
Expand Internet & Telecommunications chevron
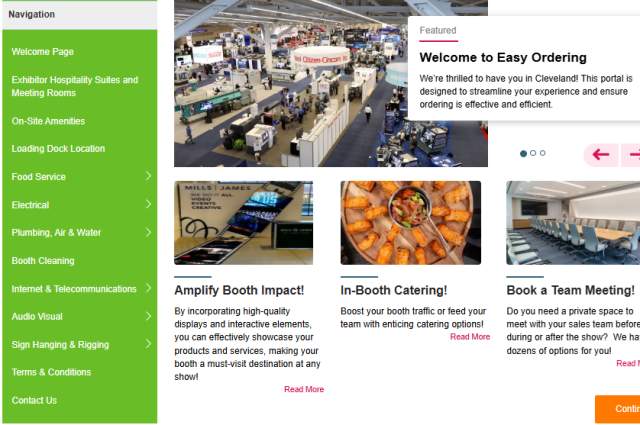[148, 288]
